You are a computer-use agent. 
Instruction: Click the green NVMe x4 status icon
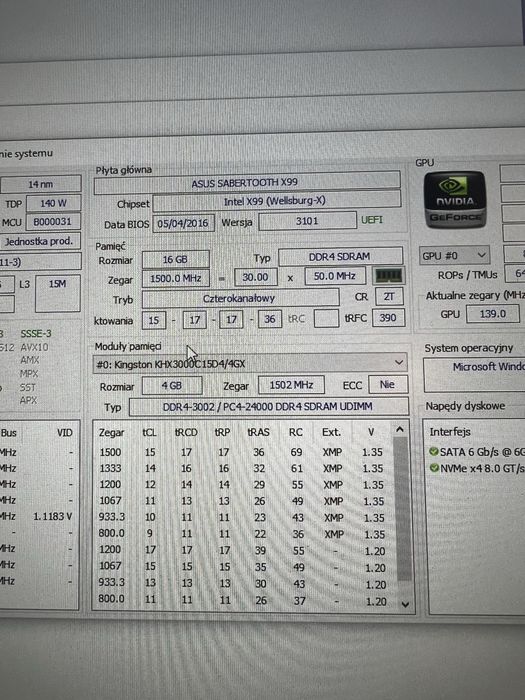click(434, 468)
